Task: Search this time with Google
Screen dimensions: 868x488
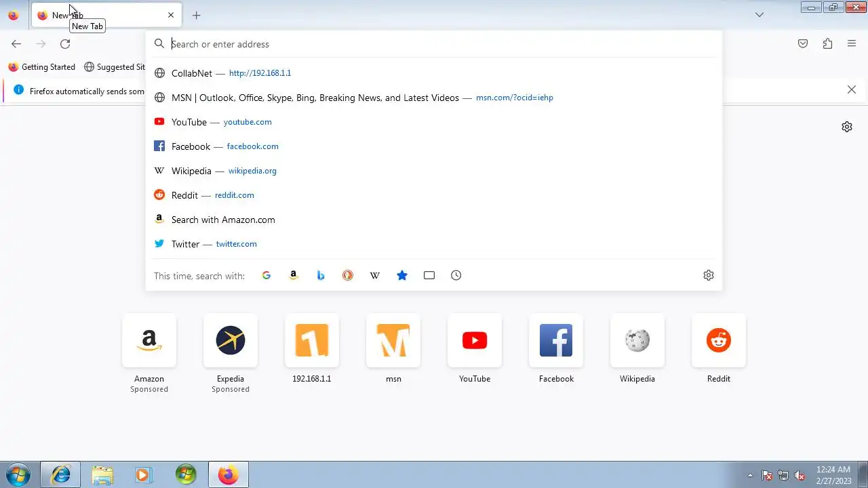Action: pos(267,275)
